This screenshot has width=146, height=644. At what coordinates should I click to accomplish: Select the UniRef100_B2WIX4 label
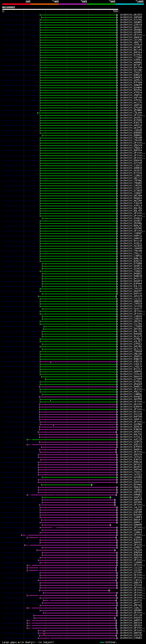131,261
